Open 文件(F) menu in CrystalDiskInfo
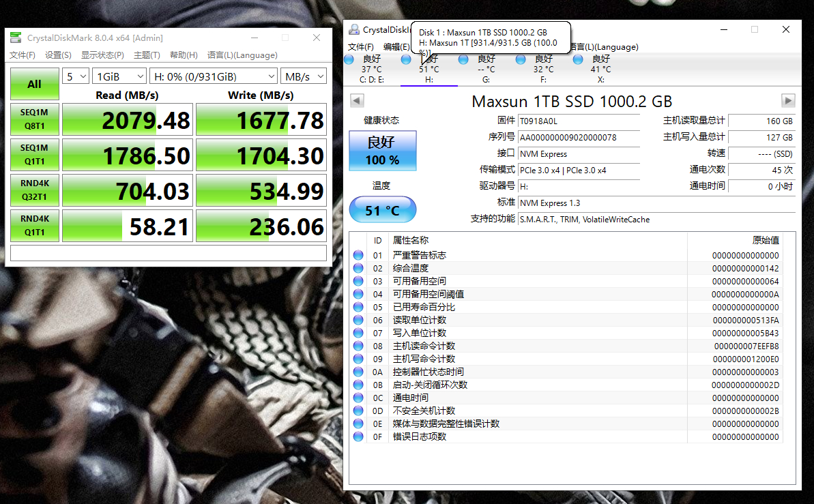 [x=361, y=46]
